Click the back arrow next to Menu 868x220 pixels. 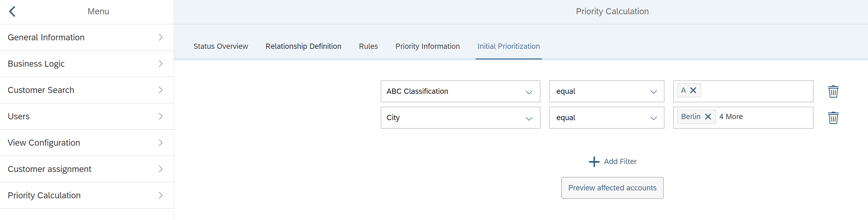point(12,12)
